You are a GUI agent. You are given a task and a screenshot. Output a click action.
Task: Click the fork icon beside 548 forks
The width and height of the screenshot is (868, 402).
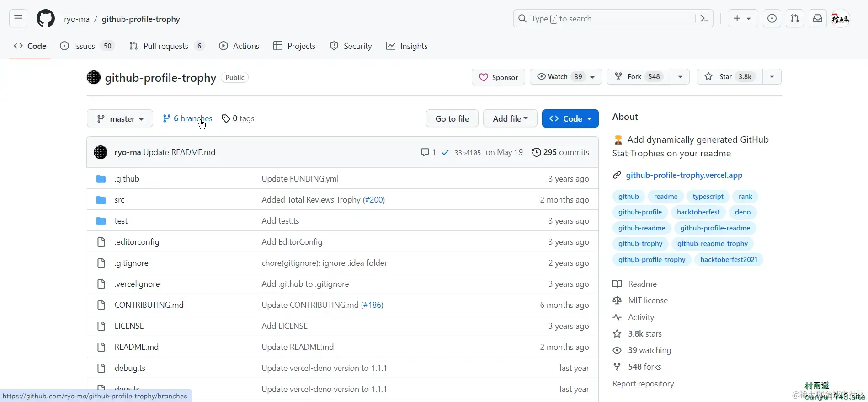point(617,367)
